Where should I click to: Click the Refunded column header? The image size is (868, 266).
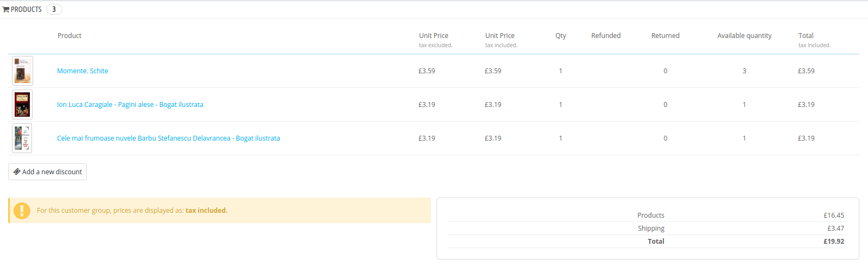[606, 36]
